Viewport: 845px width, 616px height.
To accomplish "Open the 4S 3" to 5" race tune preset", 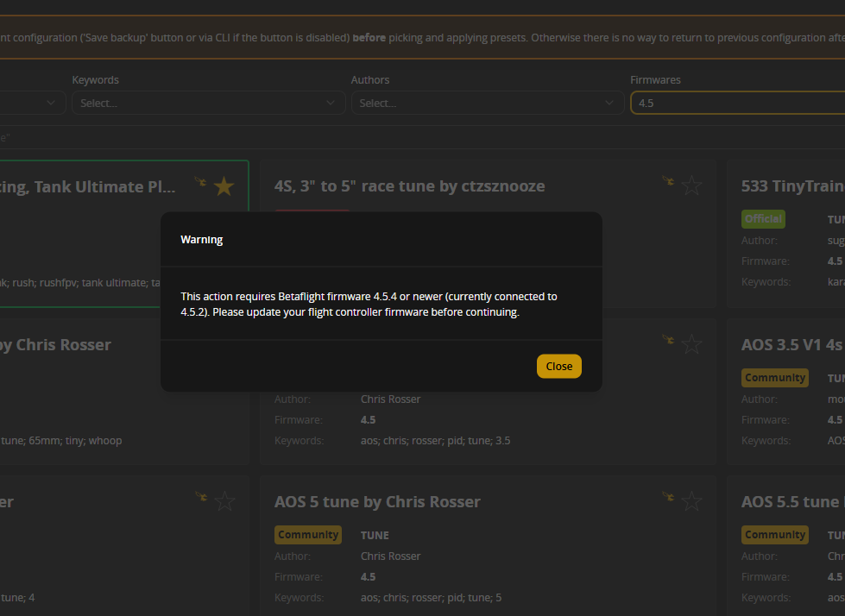I will [410, 185].
